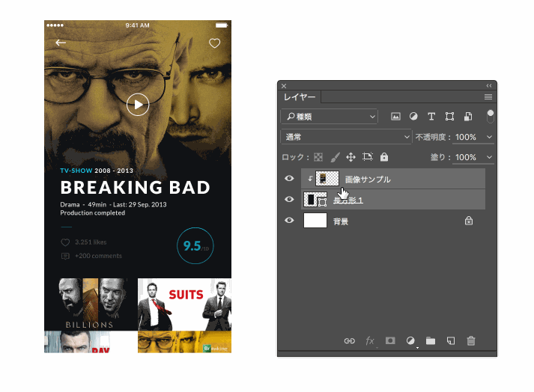Add a layer style via fx icon
Image resolution: width=534 pixels, height=392 pixels.
coord(370,340)
